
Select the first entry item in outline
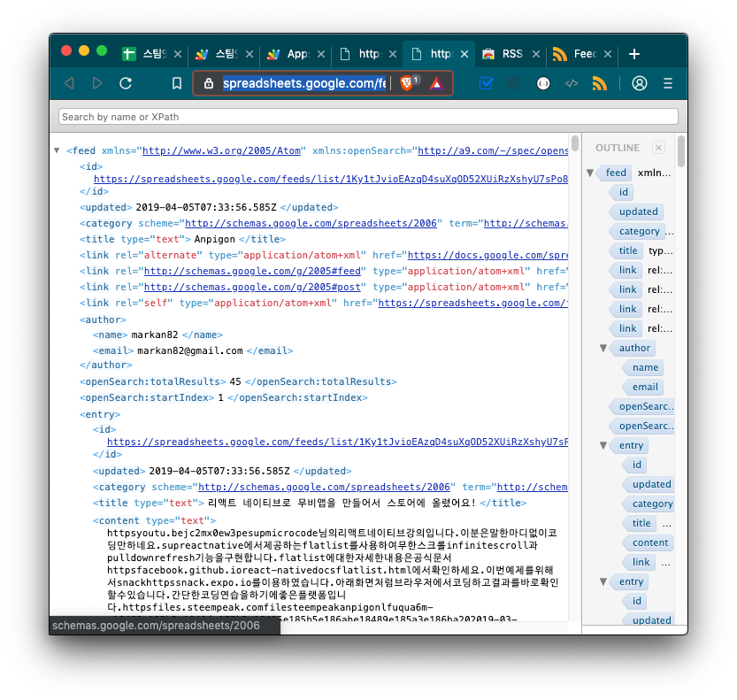pyautogui.click(x=631, y=445)
